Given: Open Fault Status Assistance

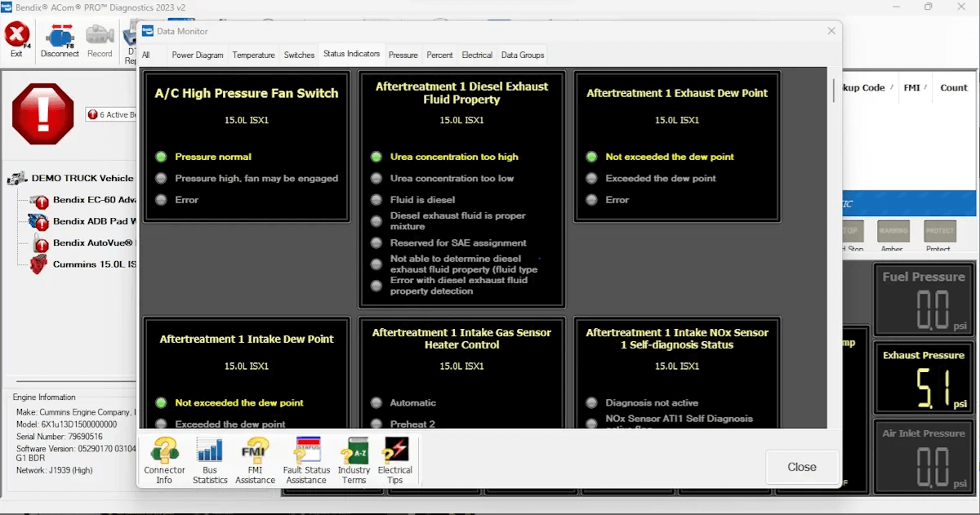Looking at the screenshot, I should coord(306,461).
